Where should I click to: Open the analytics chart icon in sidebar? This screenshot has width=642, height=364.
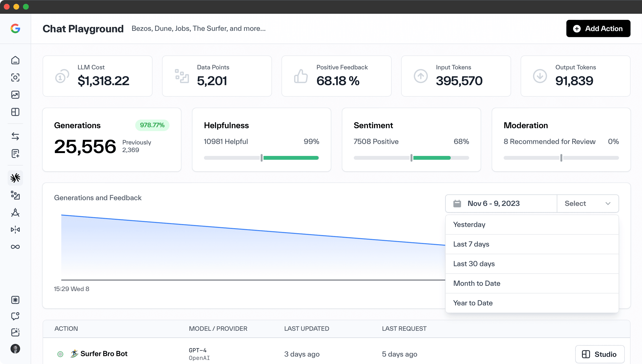pyautogui.click(x=15, y=95)
